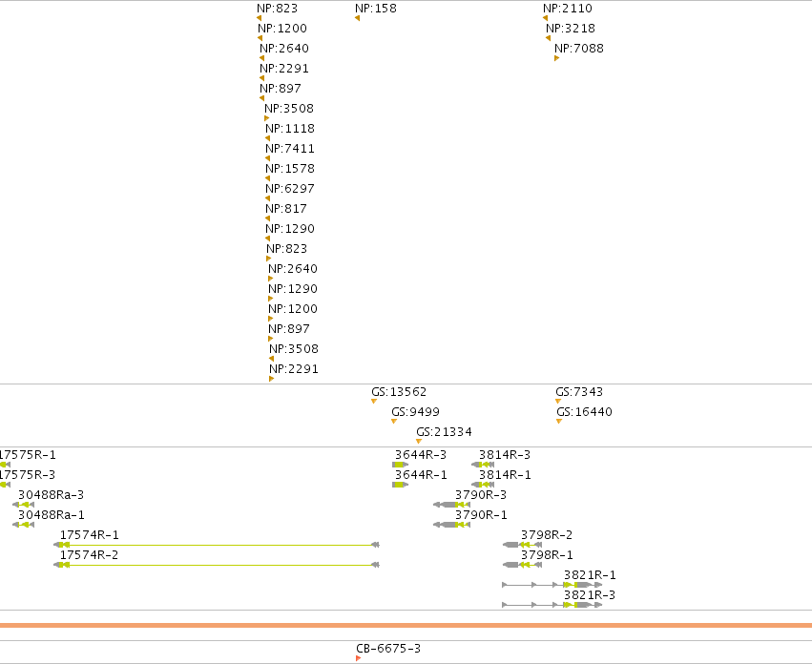
Task: Select the 3821R-3 gene model glyph
Action: 552,605
